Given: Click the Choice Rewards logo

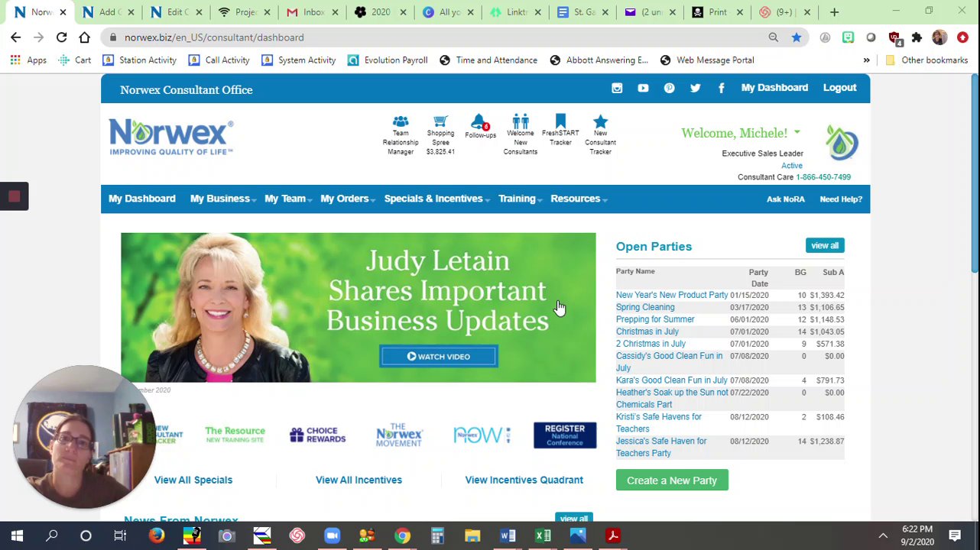Looking at the screenshot, I should [x=317, y=435].
